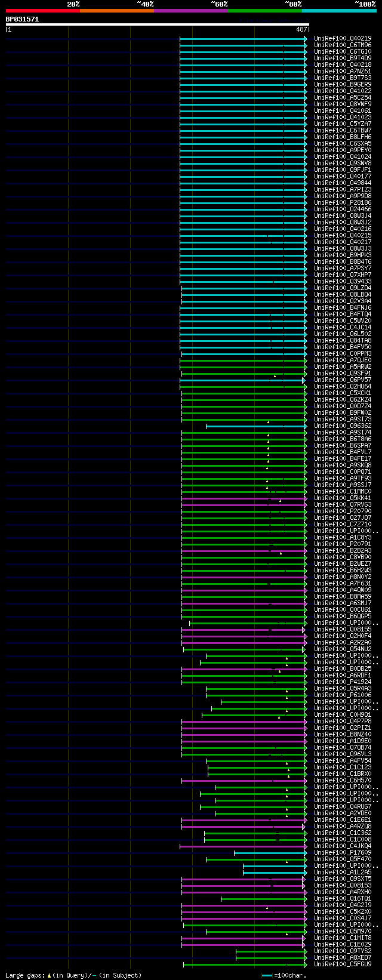Click the cyan ~100% legend color bar
Image resolution: width=382 pixels, height=980 pixels.
[x=339, y=11]
